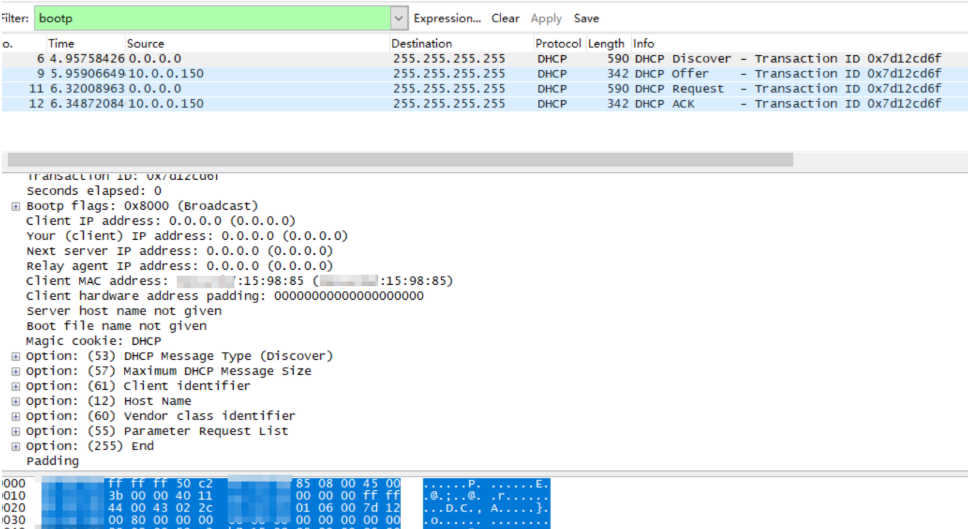Select the Seconds elapsed: 0 field
Viewport: 968px width, 529px height.
point(94,191)
